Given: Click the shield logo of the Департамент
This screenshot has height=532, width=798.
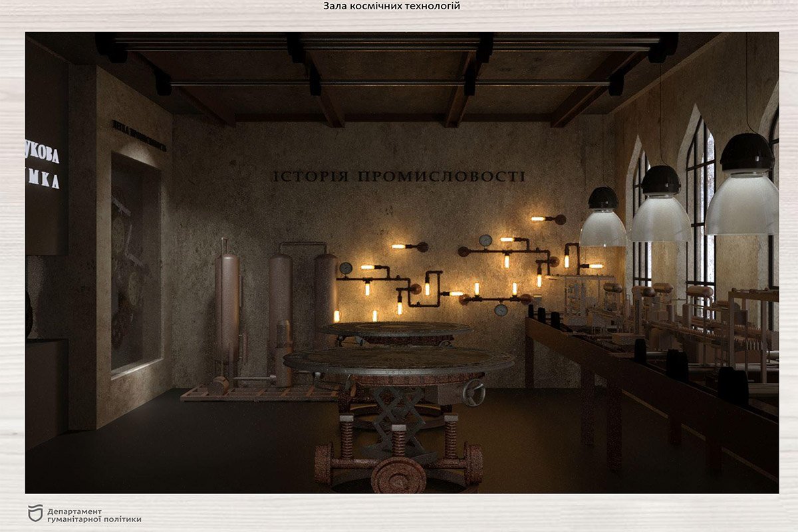Looking at the screenshot, I should [x=35, y=513].
